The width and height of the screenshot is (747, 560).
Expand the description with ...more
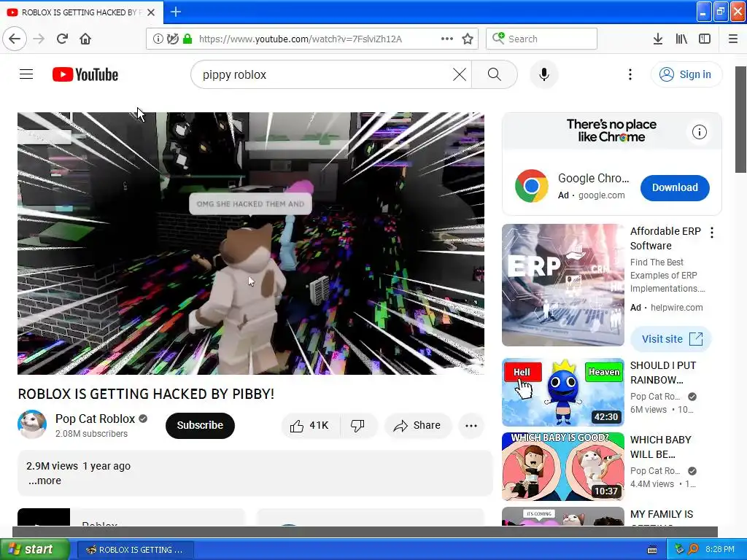[x=44, y=481]
